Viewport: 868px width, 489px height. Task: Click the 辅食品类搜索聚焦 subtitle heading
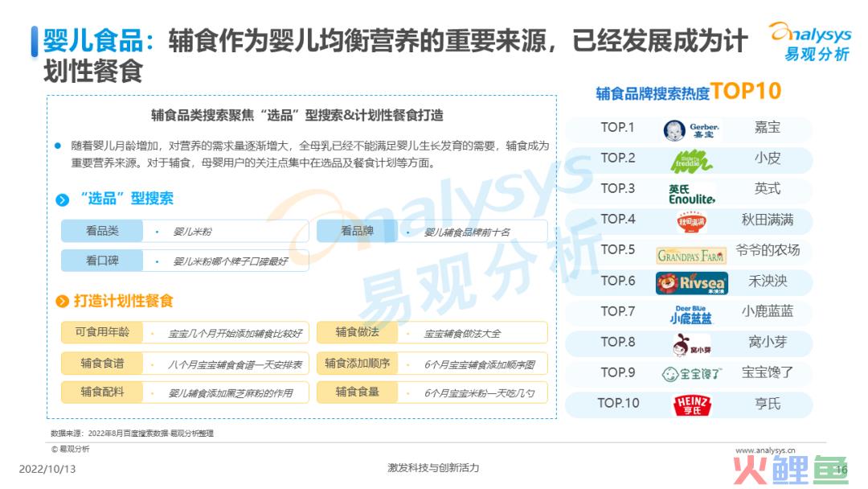pos(297,115)
